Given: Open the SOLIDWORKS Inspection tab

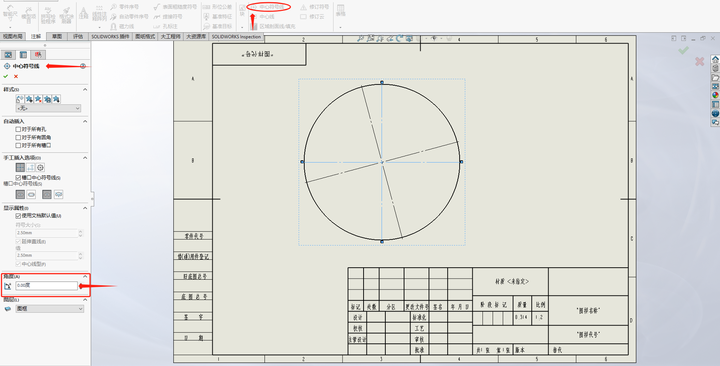Looking at the screenshot, I should coord(236,36).
